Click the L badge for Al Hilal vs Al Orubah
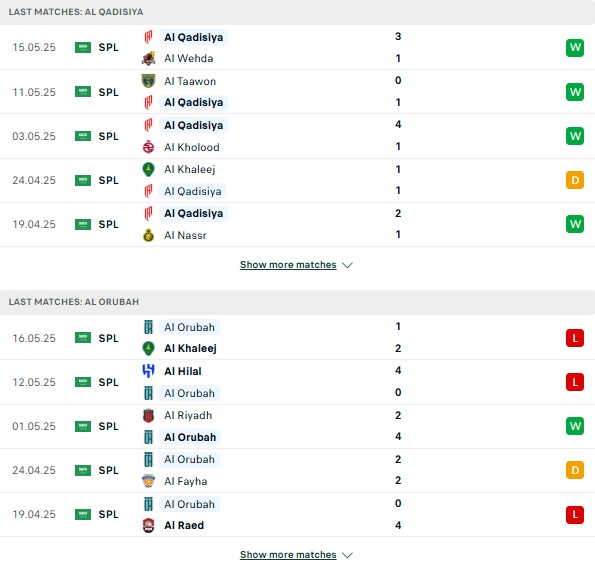595x568 pixels. tap(575, 382)
